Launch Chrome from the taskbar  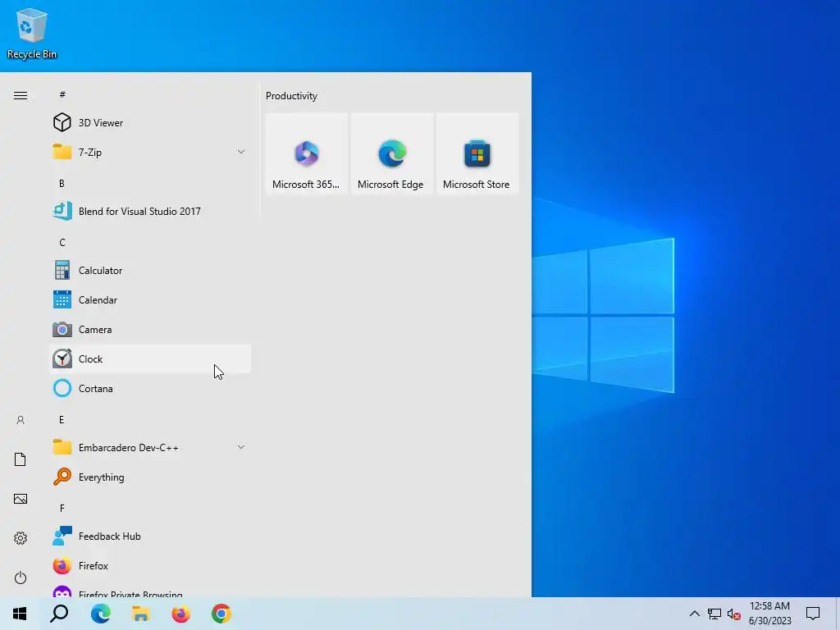(221, 614)
